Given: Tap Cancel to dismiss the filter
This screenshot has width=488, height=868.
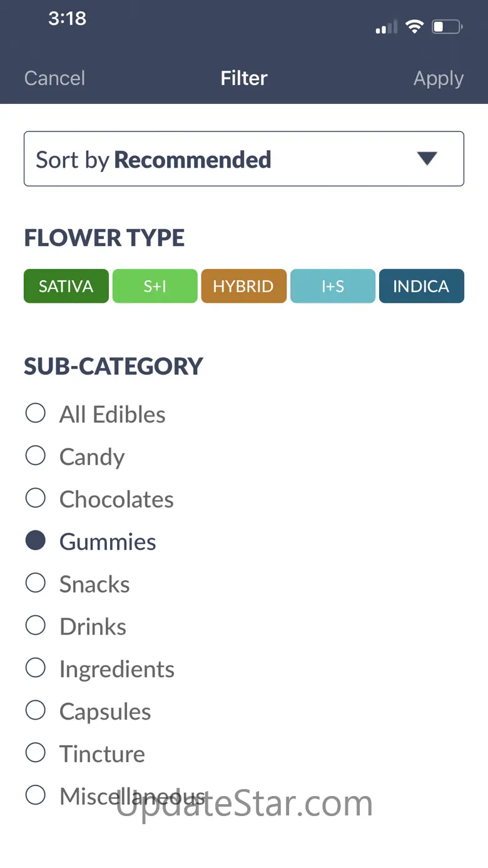Looking at the screenshot, I should (x=54, y=78).
